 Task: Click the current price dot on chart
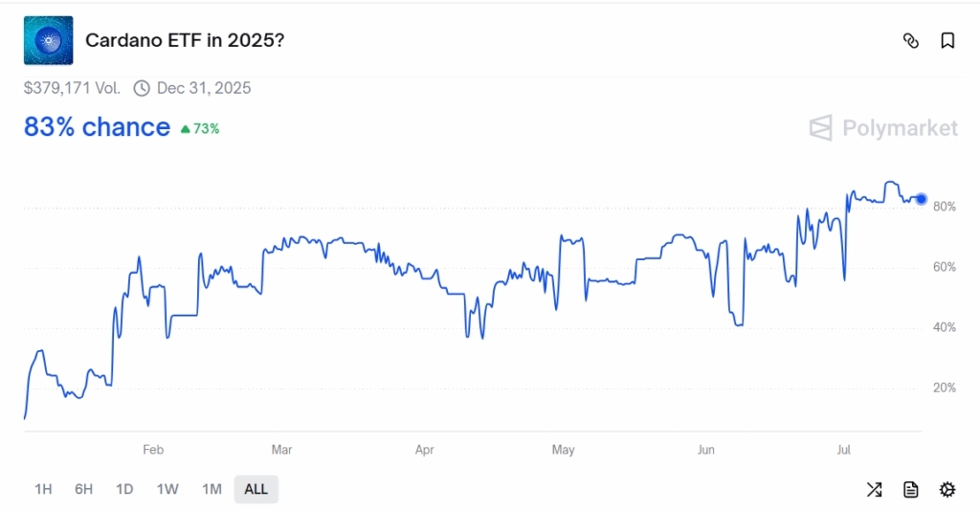pyautogui.click(x=922, y=199)
